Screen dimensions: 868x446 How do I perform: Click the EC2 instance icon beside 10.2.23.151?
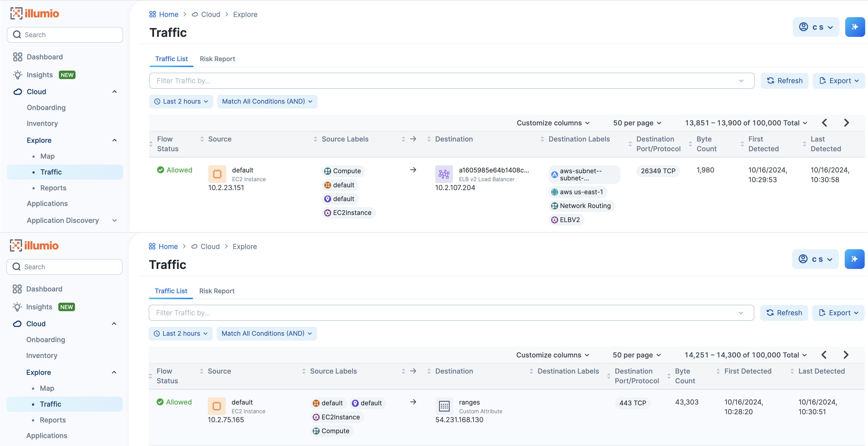point(217,174)
